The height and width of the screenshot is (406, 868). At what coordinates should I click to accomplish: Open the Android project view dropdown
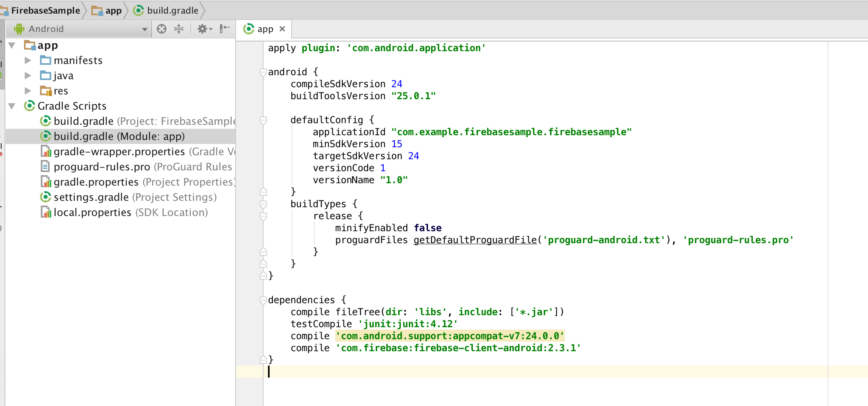coord(145,29)
